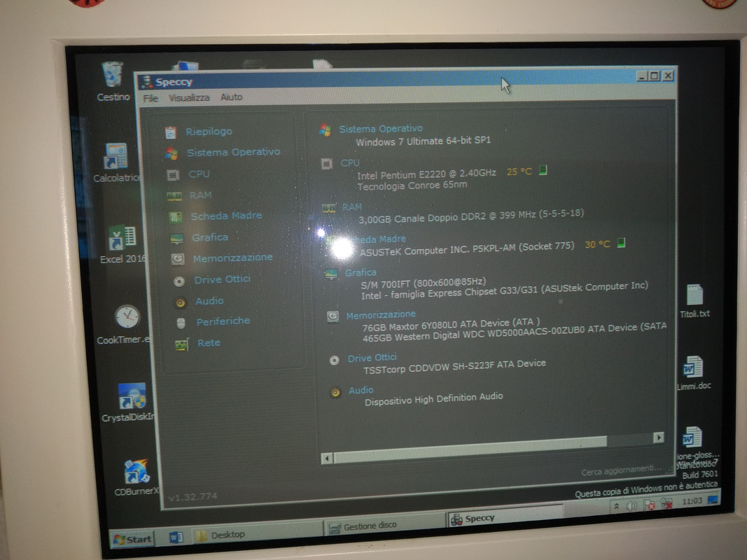Click the Rete network card icon in sidebar

tap(182, 344)
